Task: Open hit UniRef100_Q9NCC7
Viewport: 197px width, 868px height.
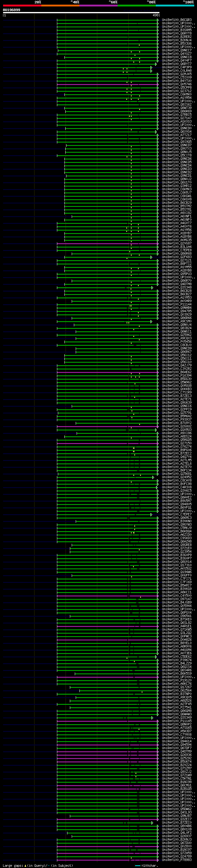Action: pos(176,50)
